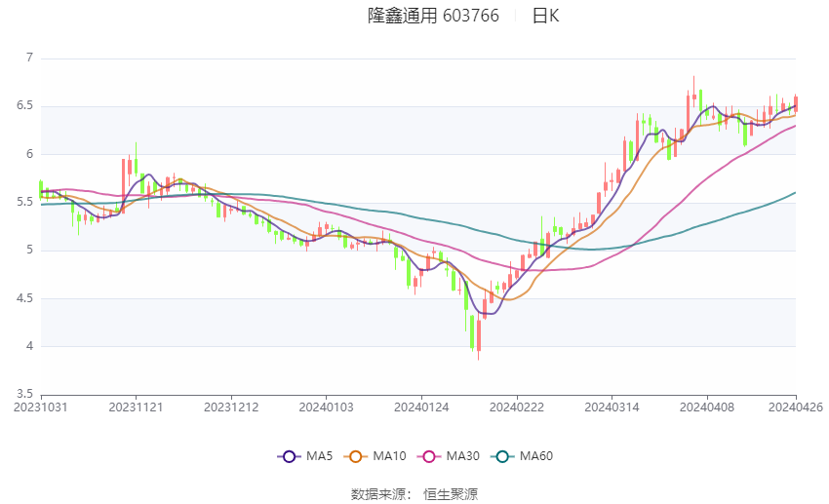This screenshot has width=829, height=504.
Task: Toggle the MA30 legend marker
Action: tap(429, 456)
